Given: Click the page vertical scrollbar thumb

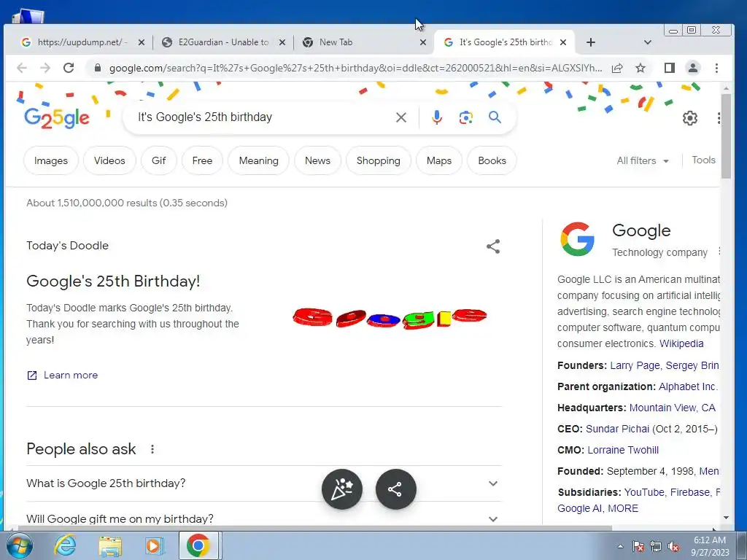Looking at the screenshot, I should click(x=726, y=136).
